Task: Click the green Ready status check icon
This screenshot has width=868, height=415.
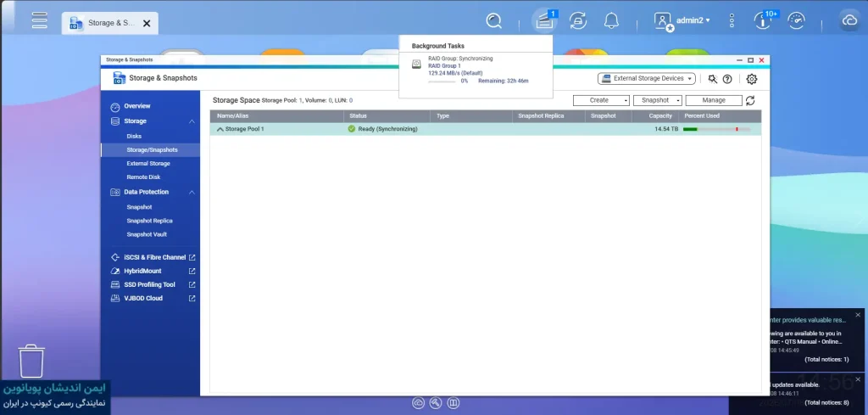Action: tap(352, 128)
